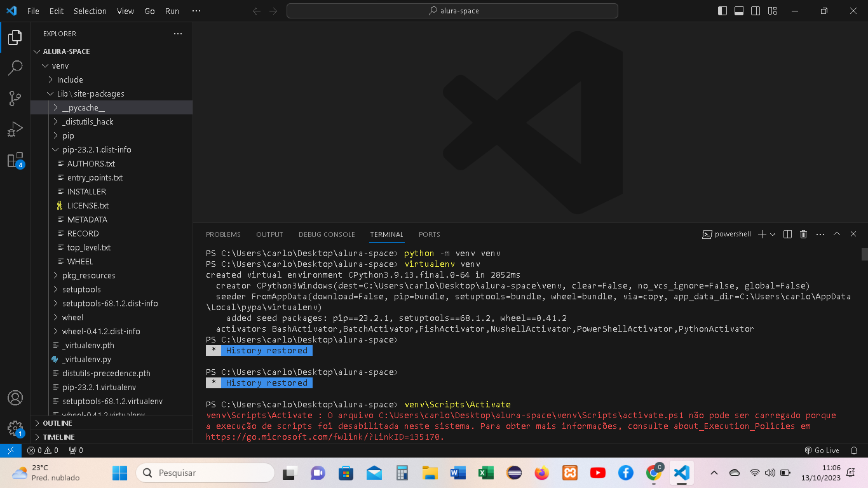Open the notifications bell icon
The height and width of the screenshot is (488, 868).
tap(855, 451)
